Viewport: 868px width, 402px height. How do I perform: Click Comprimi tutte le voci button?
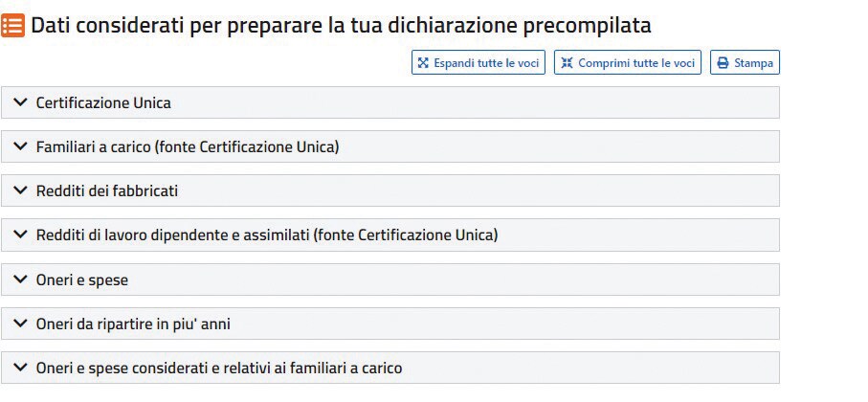[628, 62]
